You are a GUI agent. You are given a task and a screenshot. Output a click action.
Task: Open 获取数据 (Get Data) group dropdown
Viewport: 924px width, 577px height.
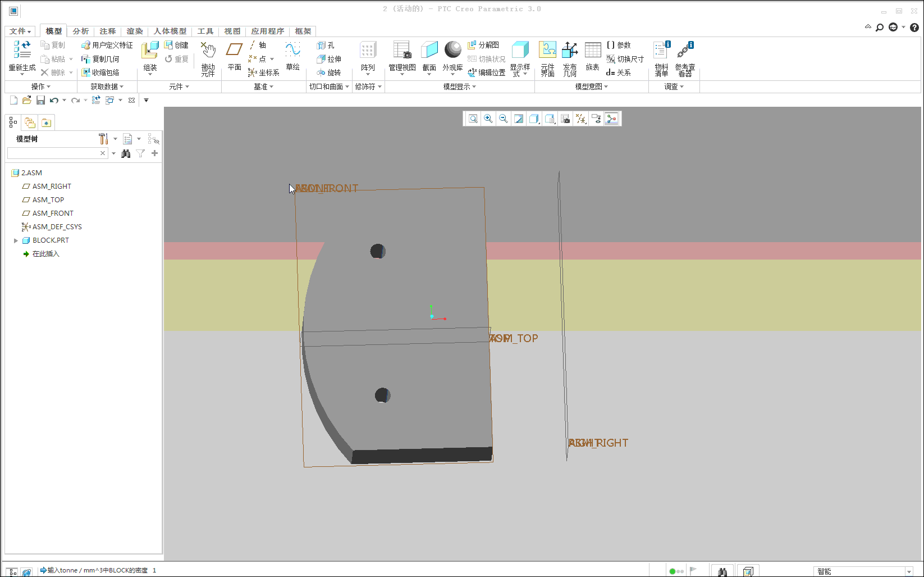[107, 87]
